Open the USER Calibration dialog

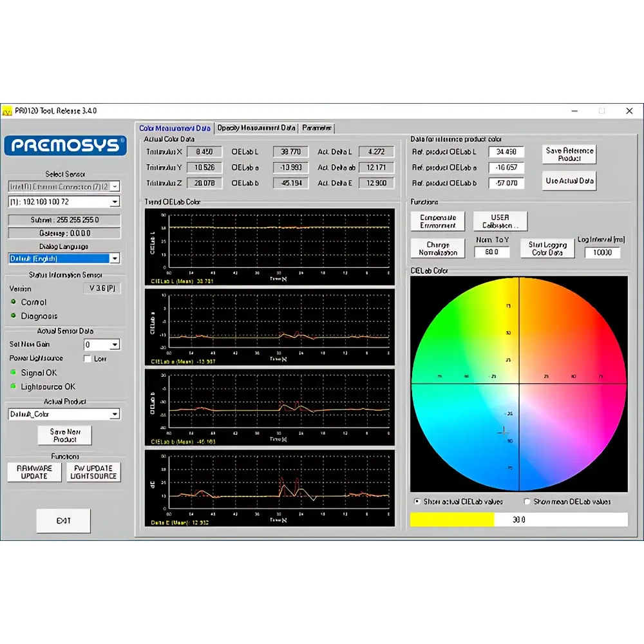(x=500, y=221)
